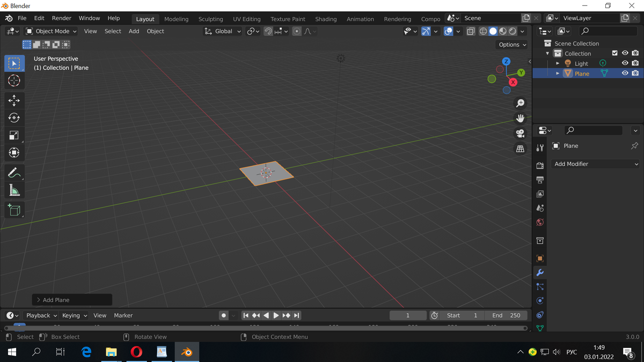The width and height of the screenshot is (644, 362).
Task: Open the Keying popover in timeline
Action: (74, 315)
